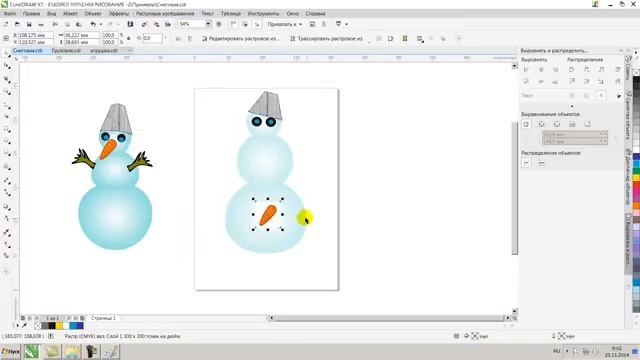
Task: Open the Растровые изображения menu
Action: 165,13
